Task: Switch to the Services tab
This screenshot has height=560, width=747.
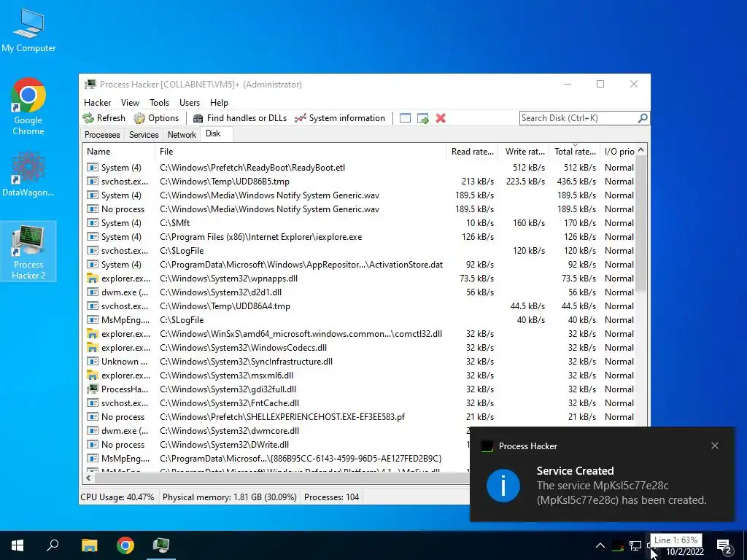Action: click(x=144, y=135)
